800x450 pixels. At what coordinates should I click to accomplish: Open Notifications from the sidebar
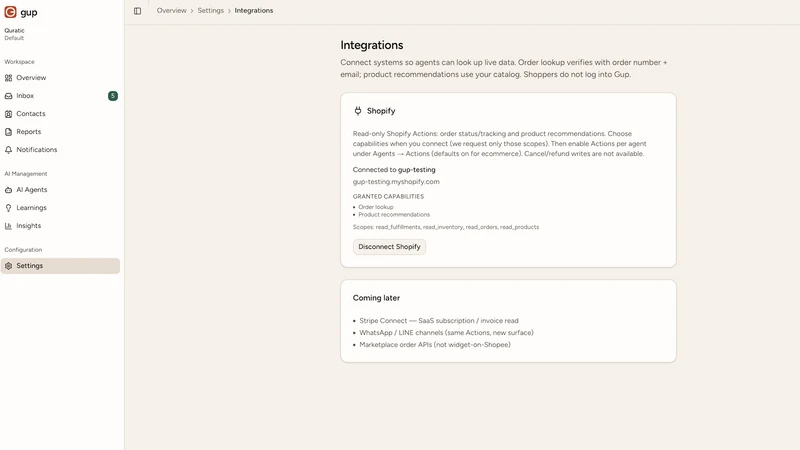point(60,149)
